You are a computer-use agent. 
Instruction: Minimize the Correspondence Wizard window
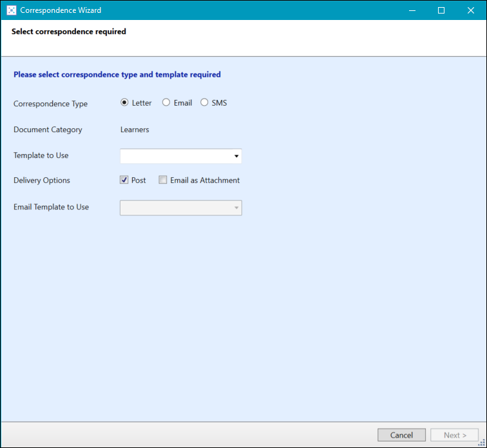(x=412, y=10)
